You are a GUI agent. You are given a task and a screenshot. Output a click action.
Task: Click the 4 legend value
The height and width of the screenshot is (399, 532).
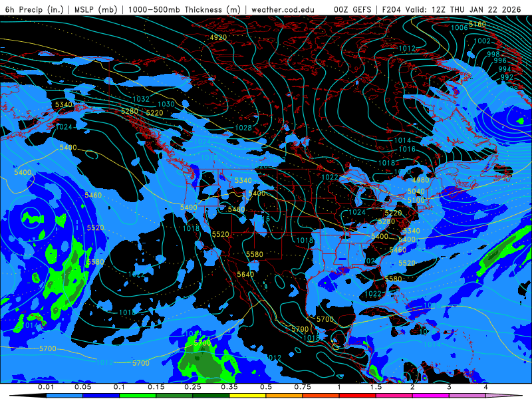click(x=485, y=387)
